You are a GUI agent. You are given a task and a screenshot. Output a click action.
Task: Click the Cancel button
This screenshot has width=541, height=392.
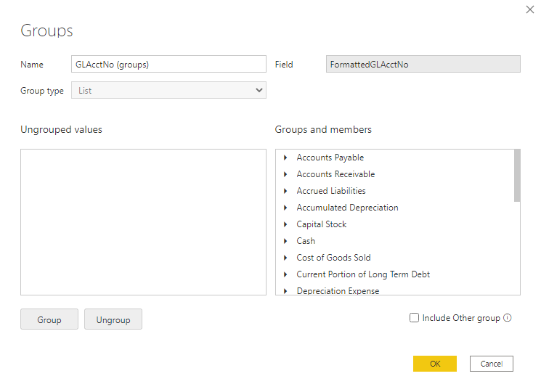coord(492,364)
